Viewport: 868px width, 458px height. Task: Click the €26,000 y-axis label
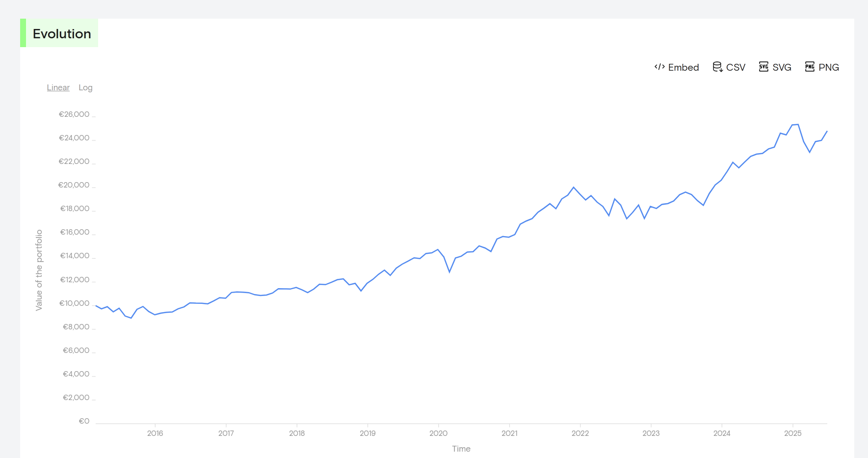coord(74,114)
